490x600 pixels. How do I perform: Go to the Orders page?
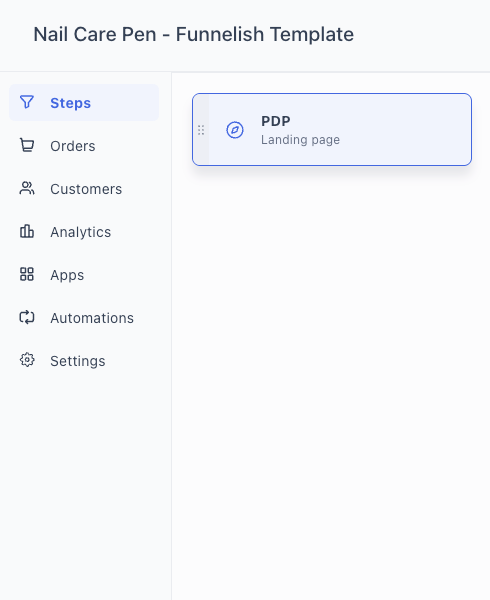[73, 146]
